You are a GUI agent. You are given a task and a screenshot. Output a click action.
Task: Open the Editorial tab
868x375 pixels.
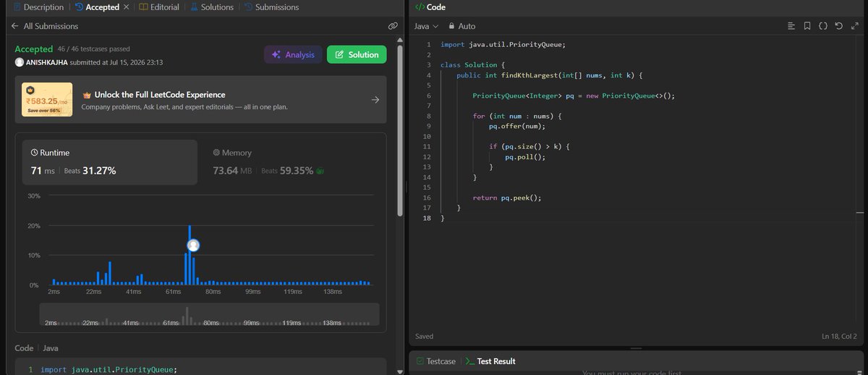point(159,7)
